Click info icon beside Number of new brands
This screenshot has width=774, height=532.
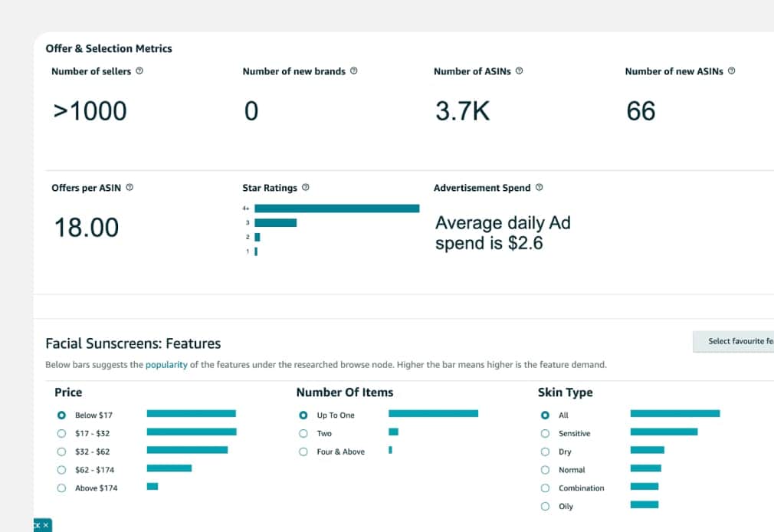click(353, 71)
